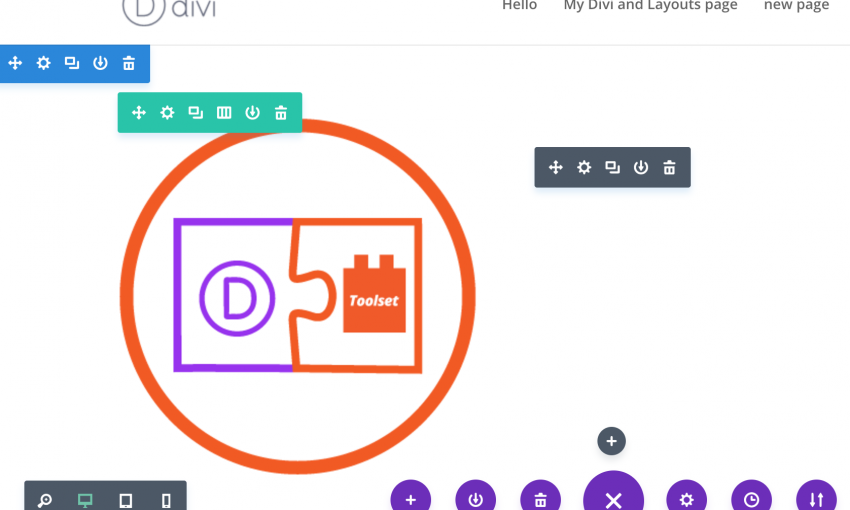The height and width of the screenshot is (510, 850).
Task: Switch to desktop view mode
Action: point(85,500)
